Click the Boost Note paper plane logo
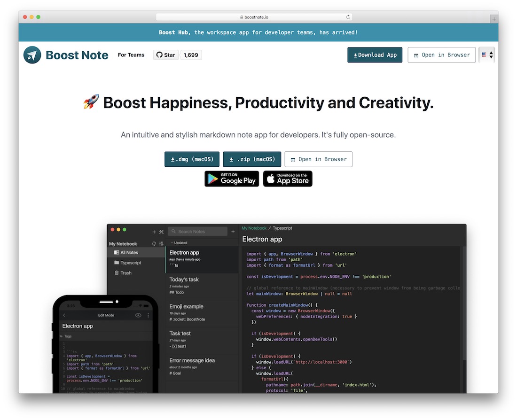Screen dimensions: 517x420 32,54
